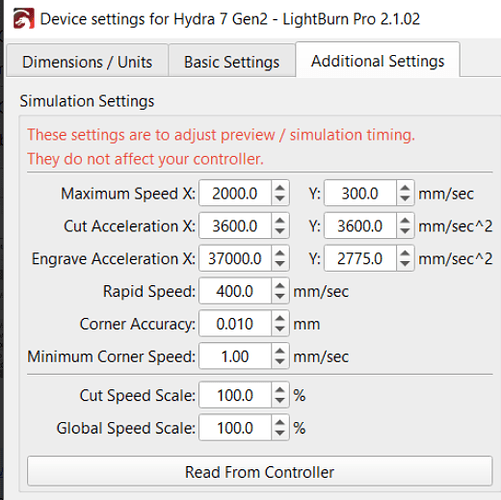Decrement Cut Acceleration Y spinner down

pyautogui.click(x=405, y=232)
